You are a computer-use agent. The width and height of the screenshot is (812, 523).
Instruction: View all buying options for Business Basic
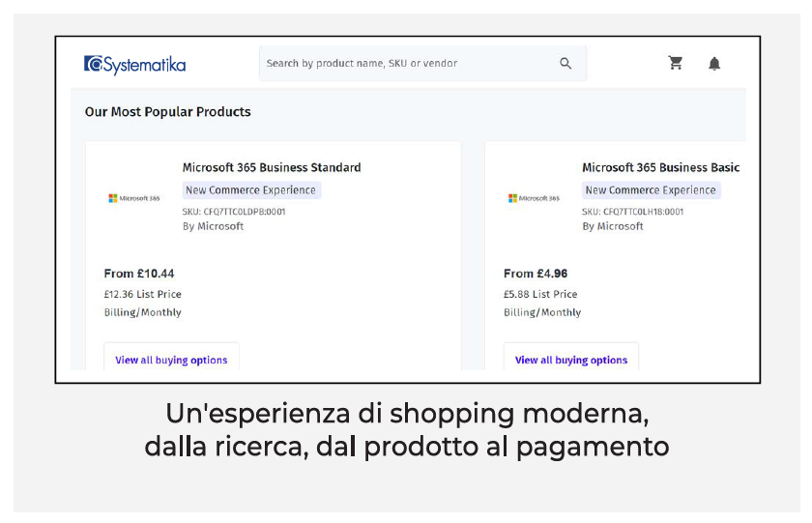point(571,360)
